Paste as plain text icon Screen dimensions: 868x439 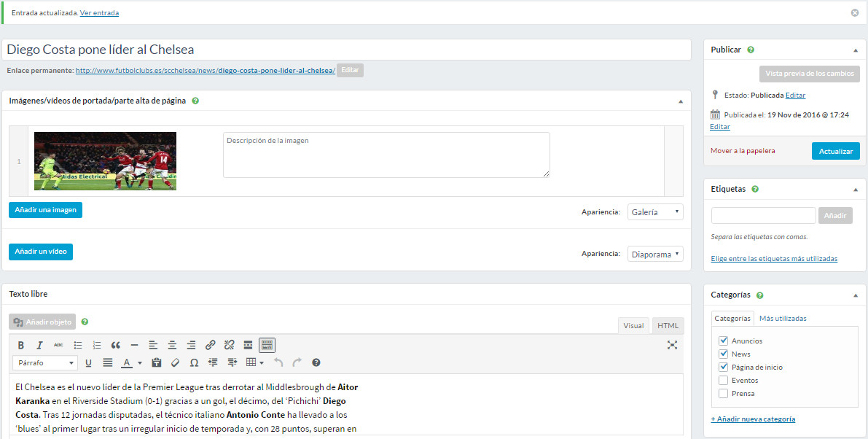[156, 362]
